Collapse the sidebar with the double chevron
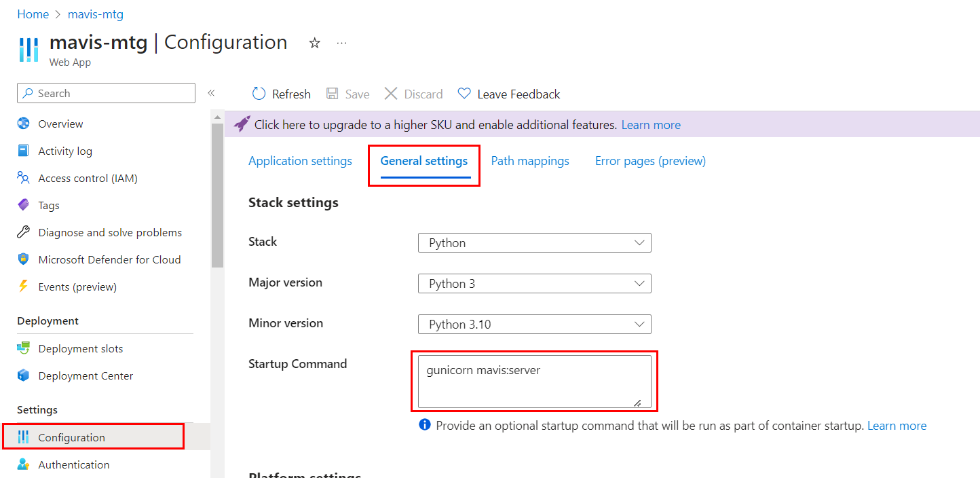The image size is (980, 478). tap(211, 93)
